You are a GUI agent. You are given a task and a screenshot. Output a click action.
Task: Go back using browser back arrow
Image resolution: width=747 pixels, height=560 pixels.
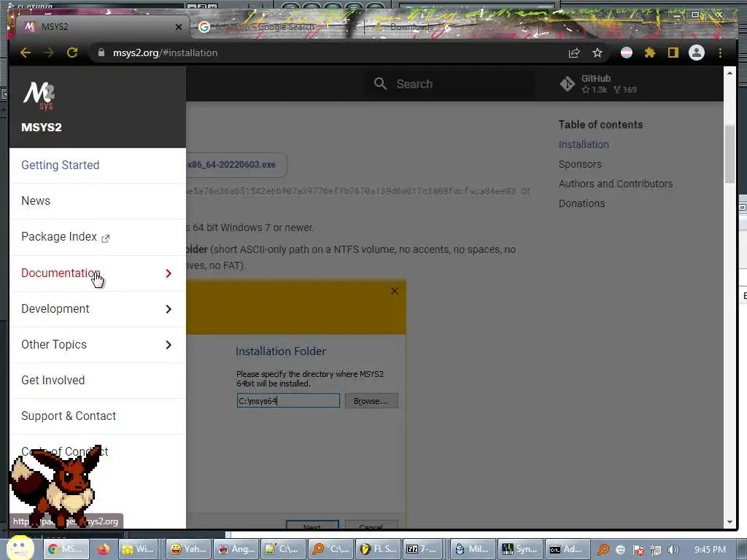pos(26,52)
